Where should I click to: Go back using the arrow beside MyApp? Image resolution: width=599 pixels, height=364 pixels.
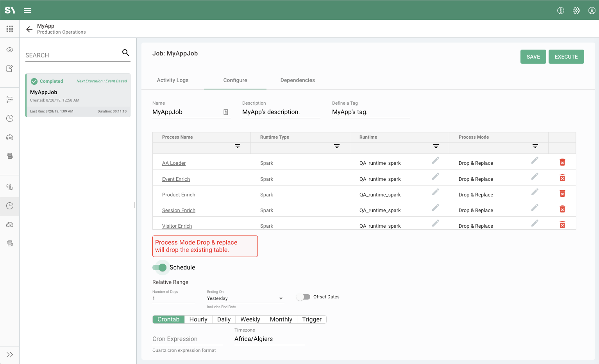[29, 29]
